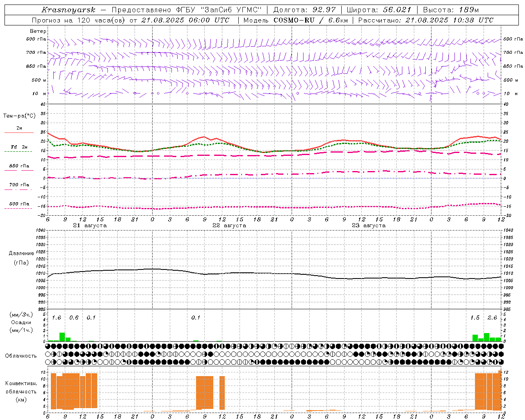Screen dimensions: 525x420
Task: Select the 700 гПа label on left wind axis
Action: click(x=36, y=52)
